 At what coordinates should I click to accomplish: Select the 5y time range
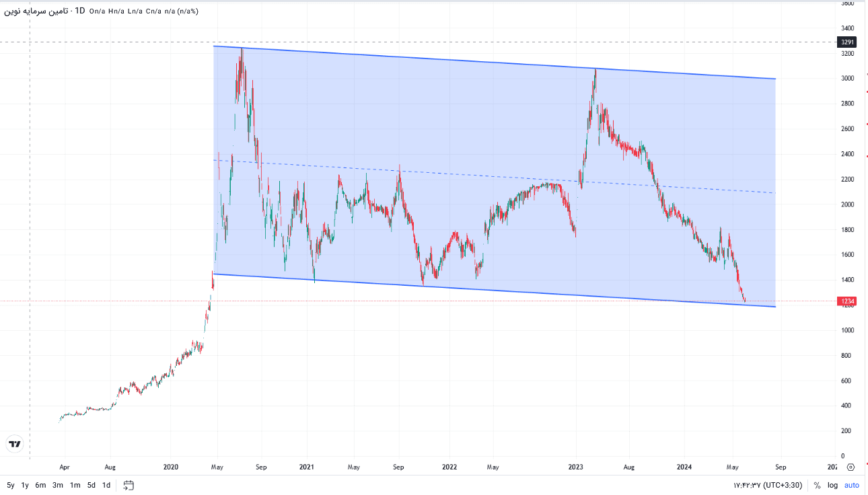pos(11,485)
